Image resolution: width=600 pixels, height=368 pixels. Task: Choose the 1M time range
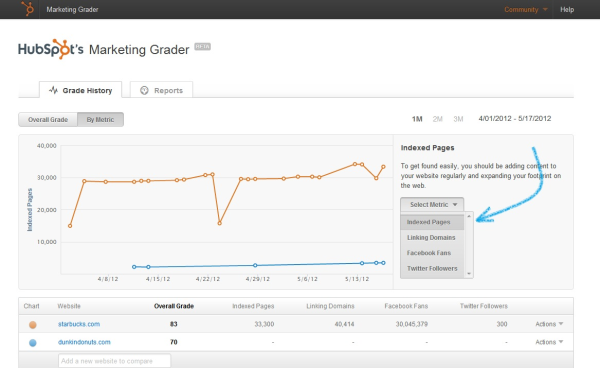pyautogui.click(x=417, y=119)
